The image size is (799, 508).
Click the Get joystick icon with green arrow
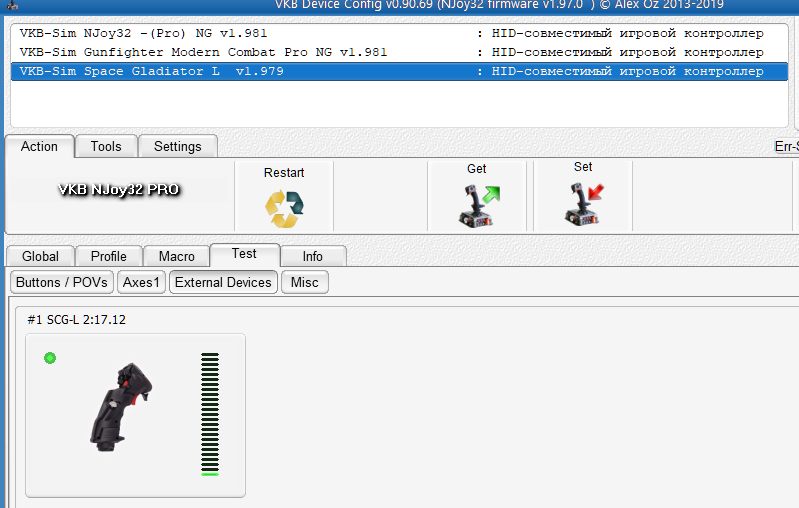pyautogui.click(x=478, y=205)
